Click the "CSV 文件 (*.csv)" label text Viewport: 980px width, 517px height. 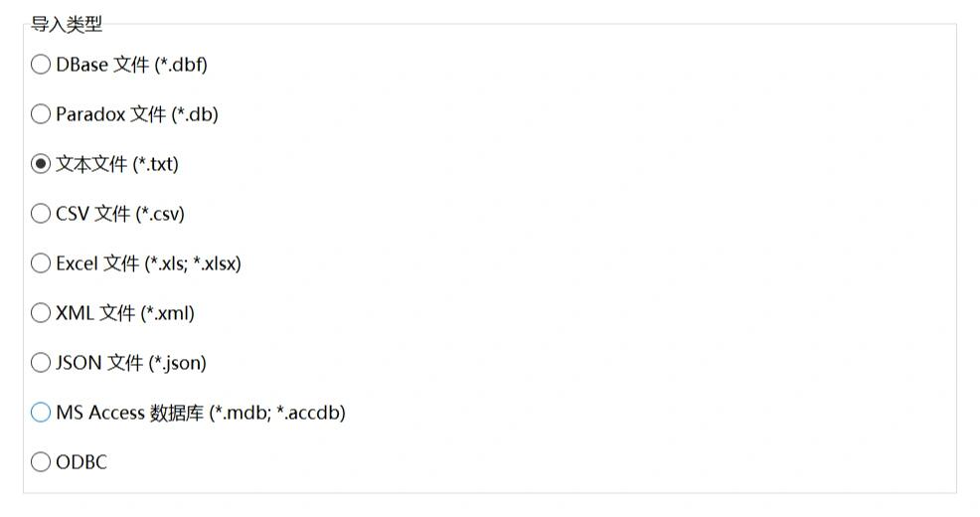point(120,214)
